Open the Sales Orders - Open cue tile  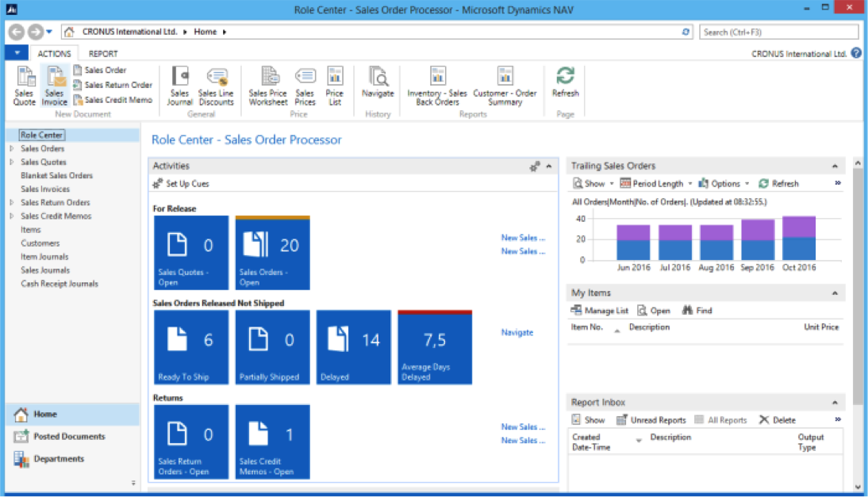(x=271, y=252)
